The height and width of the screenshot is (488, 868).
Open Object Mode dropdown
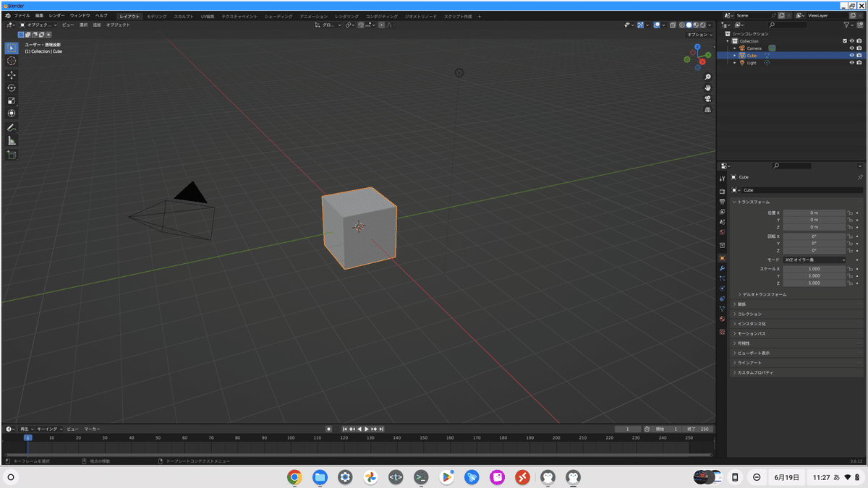click(x=38, y=25)
